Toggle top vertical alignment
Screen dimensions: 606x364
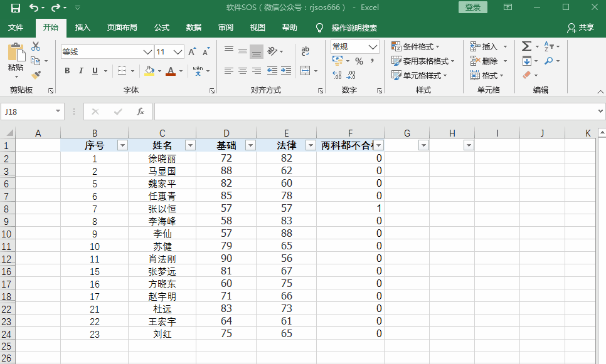[229, 51]
